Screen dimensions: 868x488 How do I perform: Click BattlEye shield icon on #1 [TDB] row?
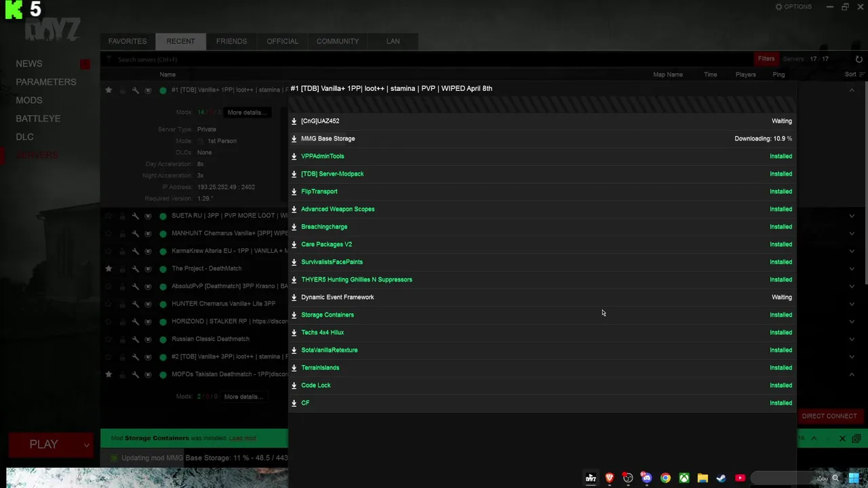coord(148,89)
